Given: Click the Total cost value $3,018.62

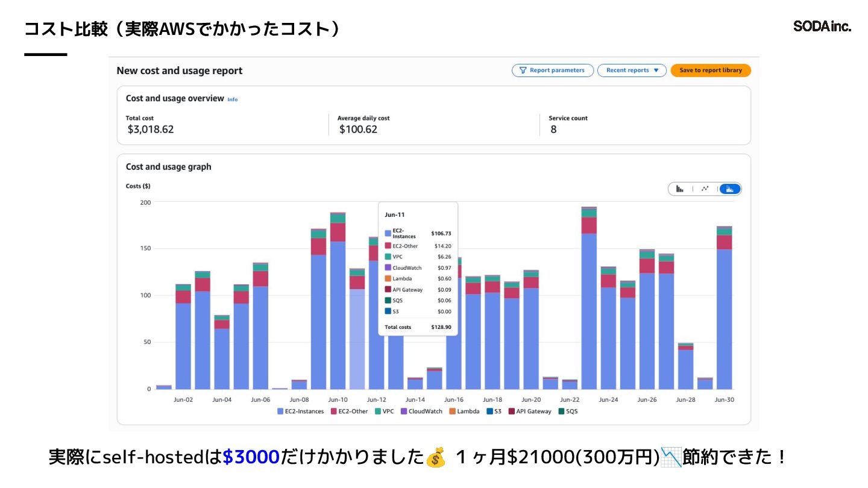Looking at the screenshot, I should [x=151, y=129].
